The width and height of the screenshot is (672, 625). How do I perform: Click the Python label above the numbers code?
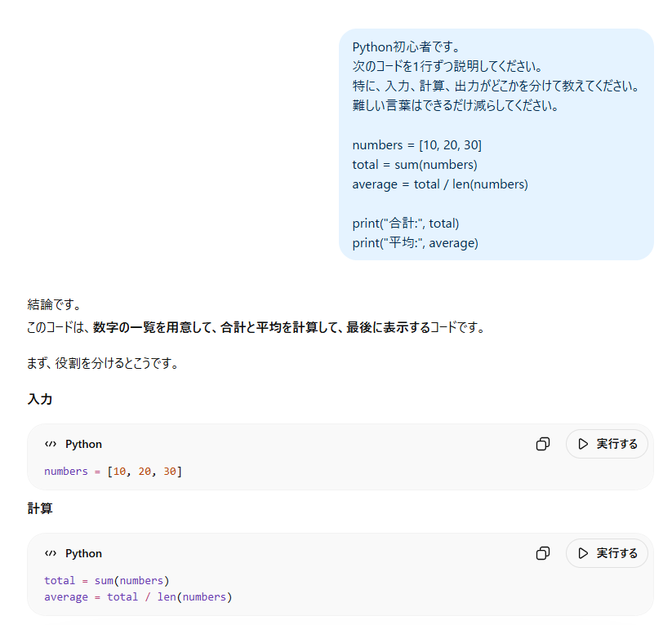pyautogui.click(x=83, y=444)
